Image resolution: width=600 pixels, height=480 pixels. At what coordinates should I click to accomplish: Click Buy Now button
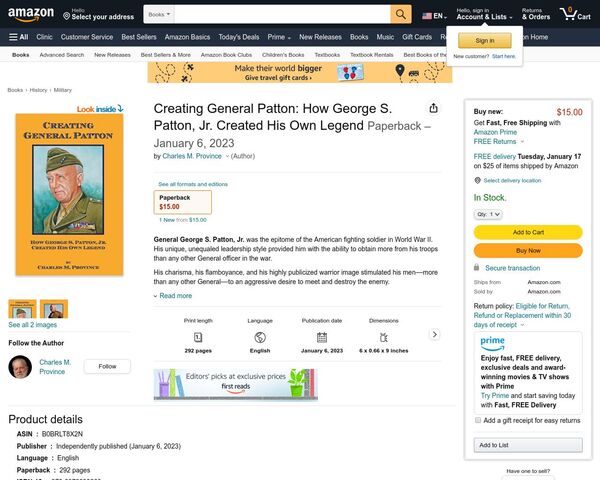(x=528, y=251)
